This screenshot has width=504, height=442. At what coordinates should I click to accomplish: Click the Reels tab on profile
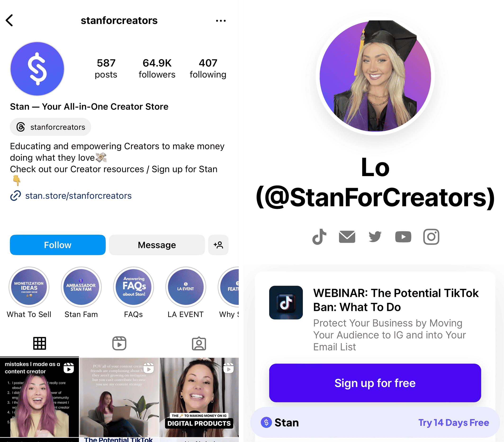(x=119, y=343)
